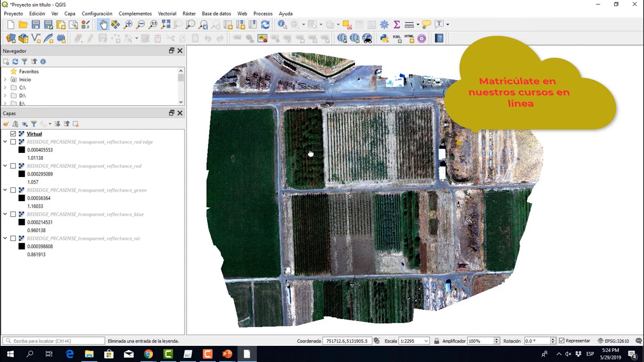Image resolution: width=644 pixels, height=362 pixels.
Task: Toggle visibility of reflectance_blue layer
Action: [13, 214]
